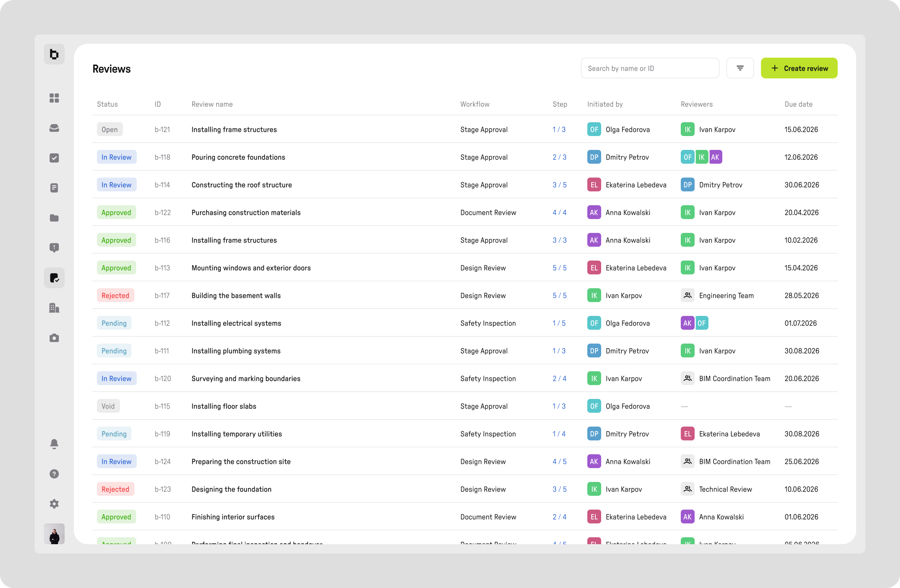Open the issues exclamation bubble icon
This screenshot has width=900, height=588.
pyautogui.click(x=54, y=248)
